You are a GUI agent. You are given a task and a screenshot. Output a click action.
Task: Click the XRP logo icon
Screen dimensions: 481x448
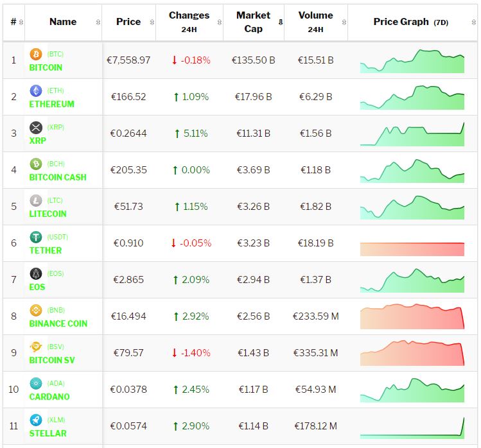click(36, 128)
